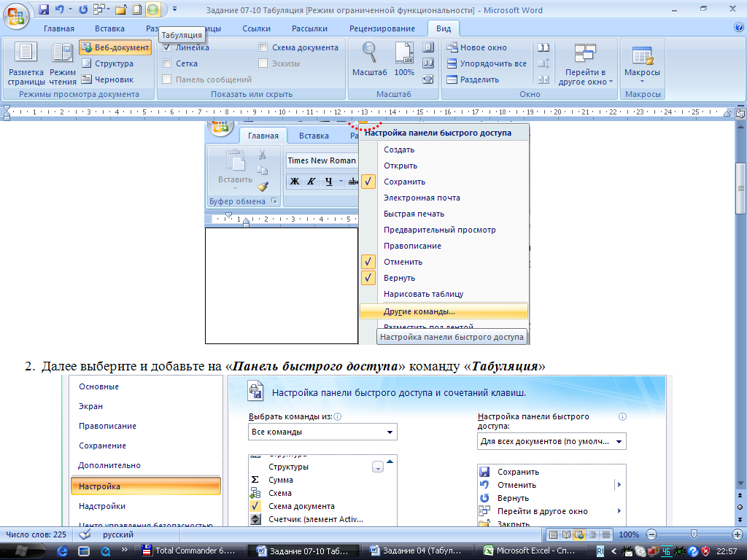This screenshot has height=560, width=747.
Task: Open the Office button menu
Action: pyautogui.click(x=16, y=15)
